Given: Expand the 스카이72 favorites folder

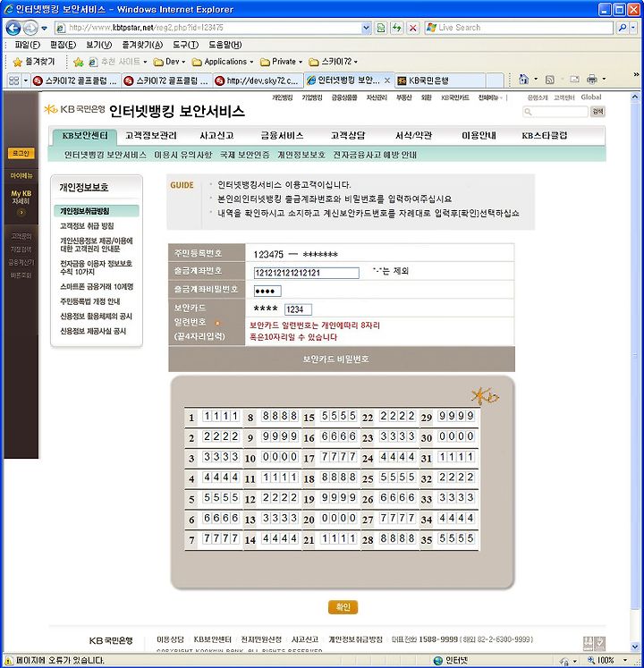Looking at the screenshot, I should pyautogui.click(x=333, y=62).
